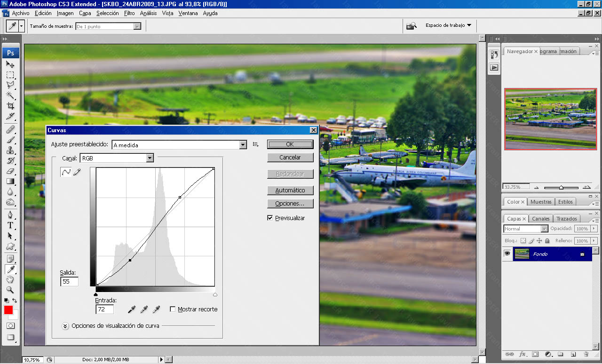Screen dimensions: 602x364
Task: Switch to the Canales tab
Action: point(540,219)
